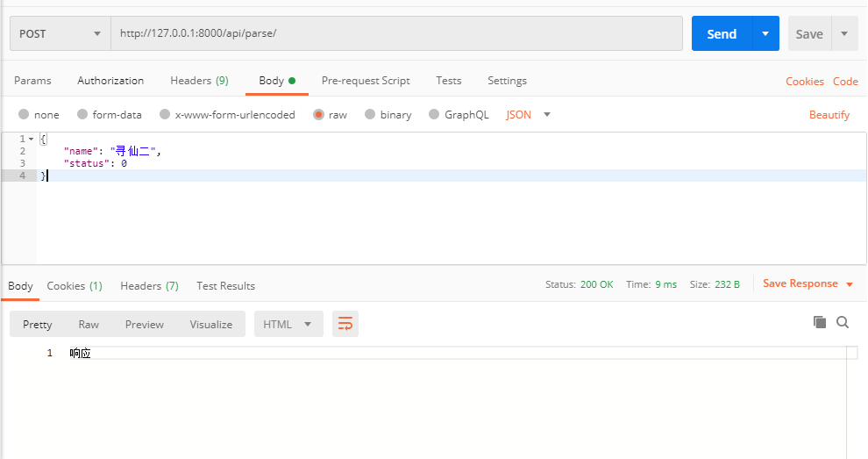Open the JSON content type dropdown

coord(528,115)
